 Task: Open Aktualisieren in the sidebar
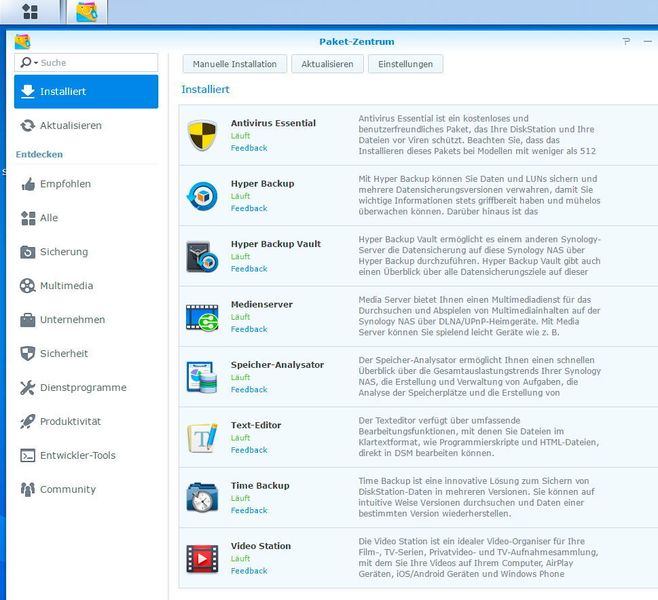pyautogui.click(x=86, y=125)
